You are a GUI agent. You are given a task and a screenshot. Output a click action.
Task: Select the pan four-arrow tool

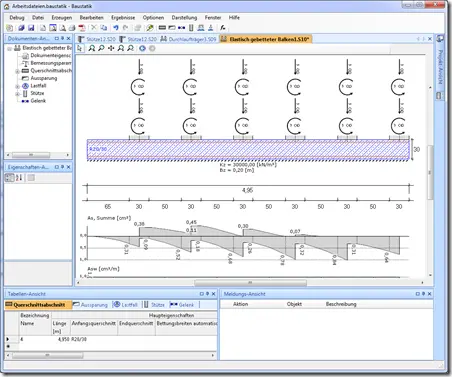coord(111,48)
